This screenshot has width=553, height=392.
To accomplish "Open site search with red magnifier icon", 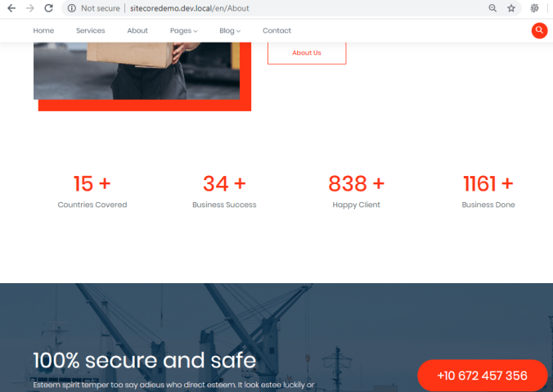I will pos(539,30).
